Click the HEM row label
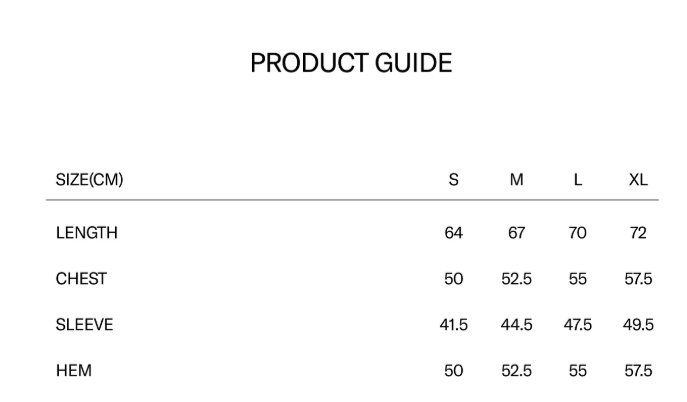This screenshot has width=687, height=402. (x=73, y=371)
